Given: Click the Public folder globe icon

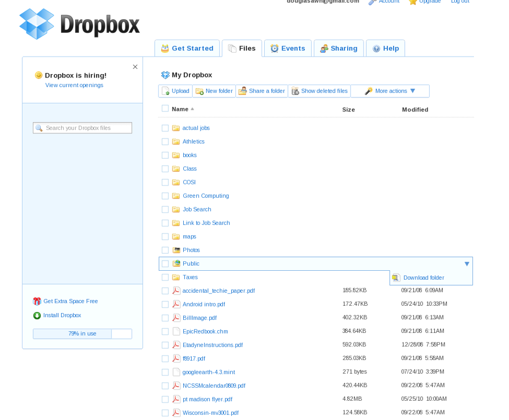Looking at the screenshot, I should click(176, 263).
